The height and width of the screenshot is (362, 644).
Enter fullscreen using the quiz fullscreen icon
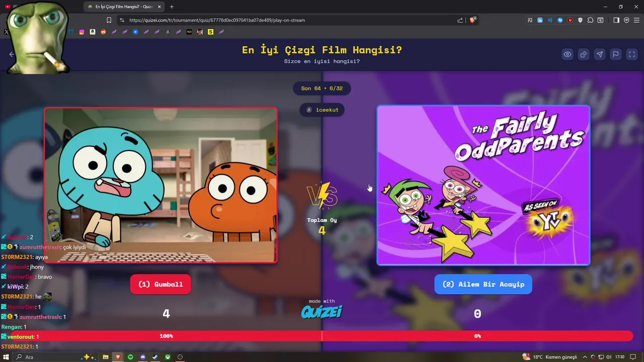[632, 54]
